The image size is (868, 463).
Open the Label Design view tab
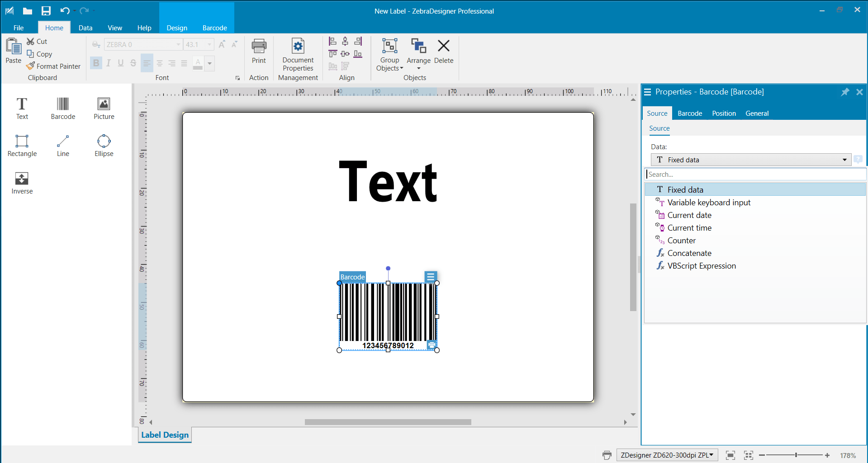click(165, 435)
